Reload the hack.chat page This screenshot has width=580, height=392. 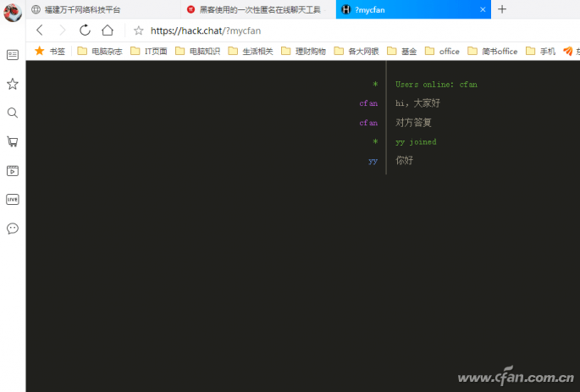pyautogui.click(x=85, y=30)
